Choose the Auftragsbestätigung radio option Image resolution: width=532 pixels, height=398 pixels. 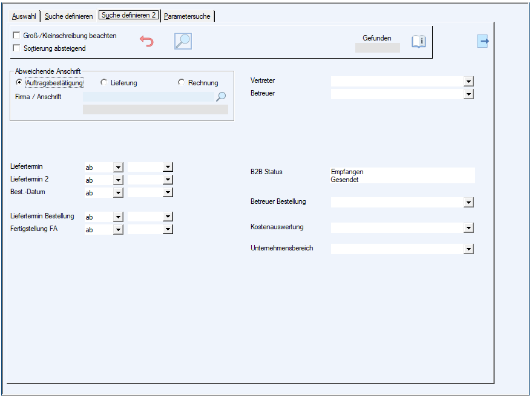click(x=19, y=82)
